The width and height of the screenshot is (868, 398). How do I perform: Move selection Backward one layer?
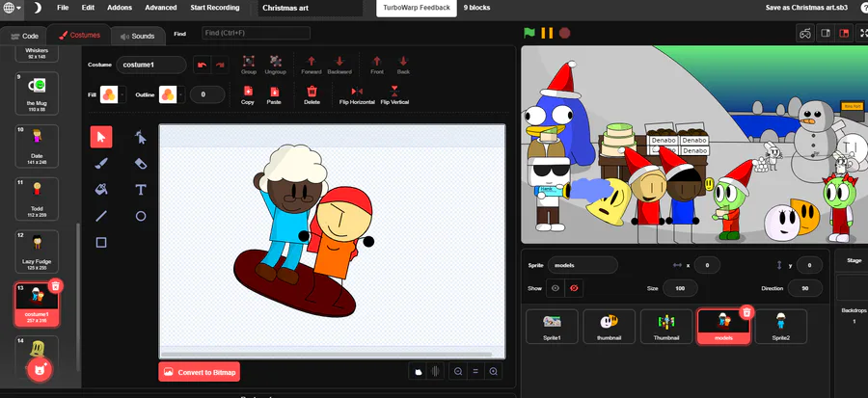(x=339, y=65)
